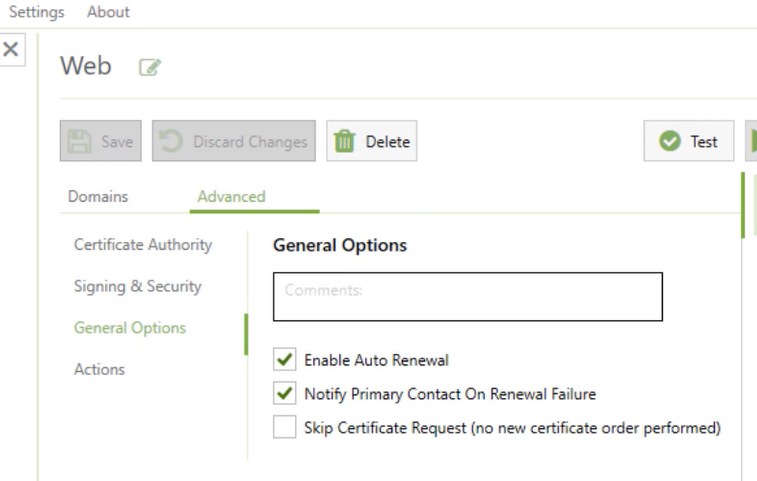Go to Signing & Security section
This screenshot has height=481, width=757.
coord(138,286)
